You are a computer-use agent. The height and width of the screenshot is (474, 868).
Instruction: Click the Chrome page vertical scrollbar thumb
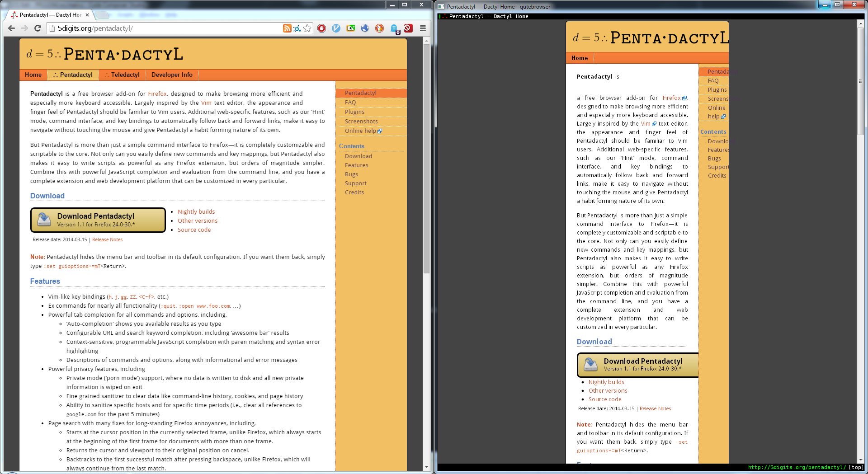point(426,158)
